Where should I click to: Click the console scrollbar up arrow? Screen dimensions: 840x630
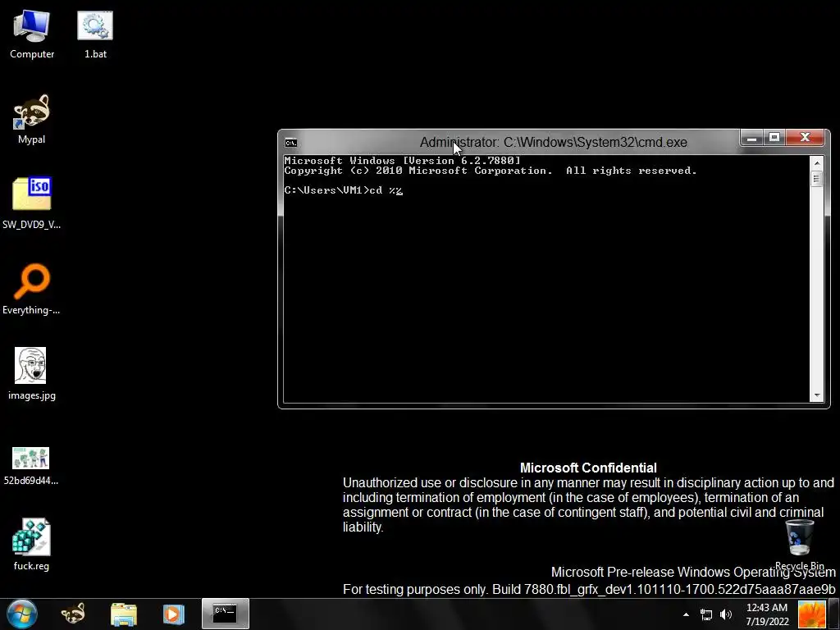[816, 163]
